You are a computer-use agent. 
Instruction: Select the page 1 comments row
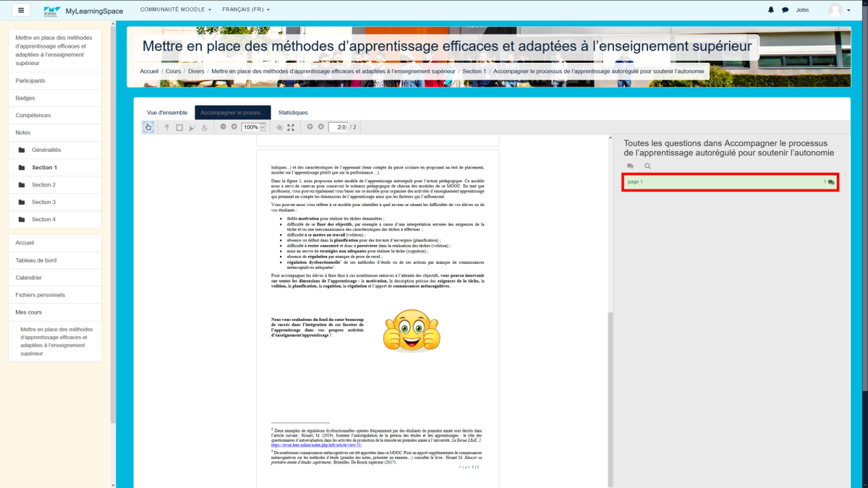coord(731,182)
